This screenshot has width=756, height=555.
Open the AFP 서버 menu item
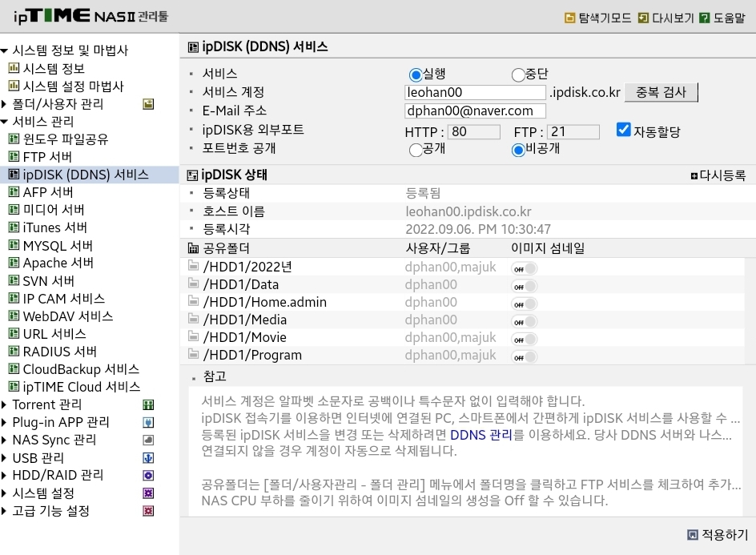click(48, 192)
